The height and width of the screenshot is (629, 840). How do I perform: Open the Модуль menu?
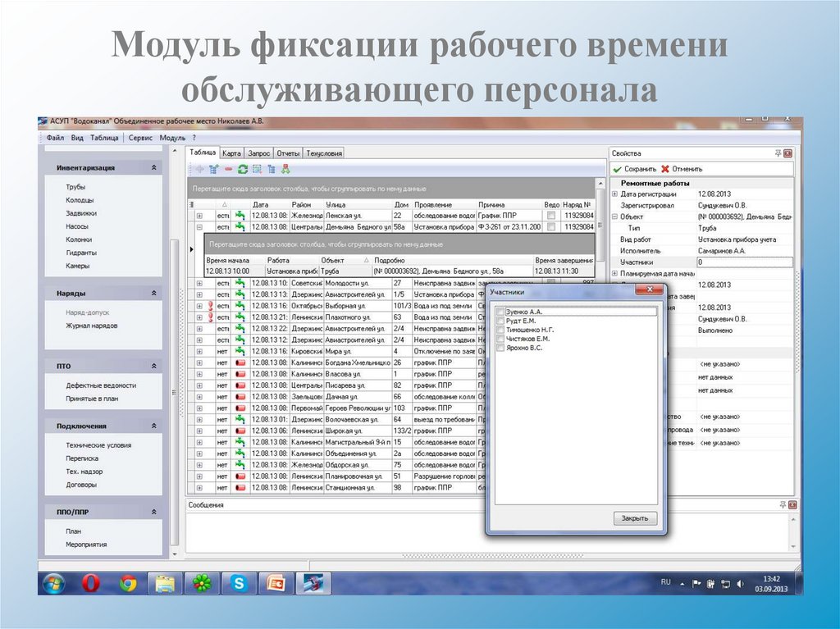[172, 138]
